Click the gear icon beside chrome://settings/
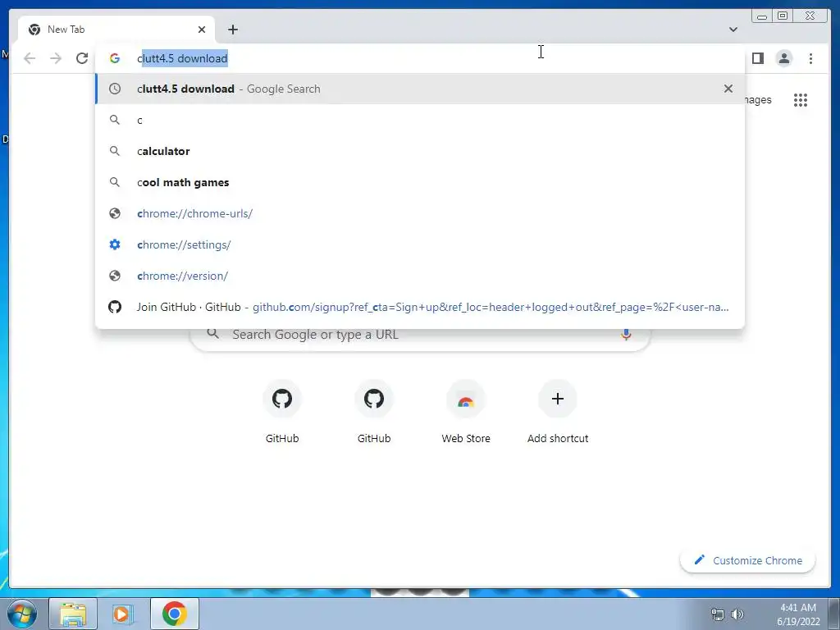This screenshot has height=630, width=840. (115, 244)
